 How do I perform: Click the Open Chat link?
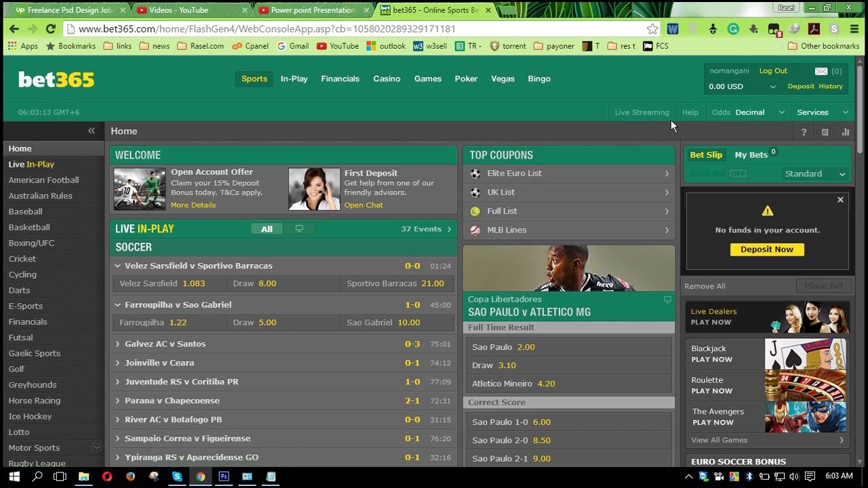pyautogui.click(x=363, y=205)
